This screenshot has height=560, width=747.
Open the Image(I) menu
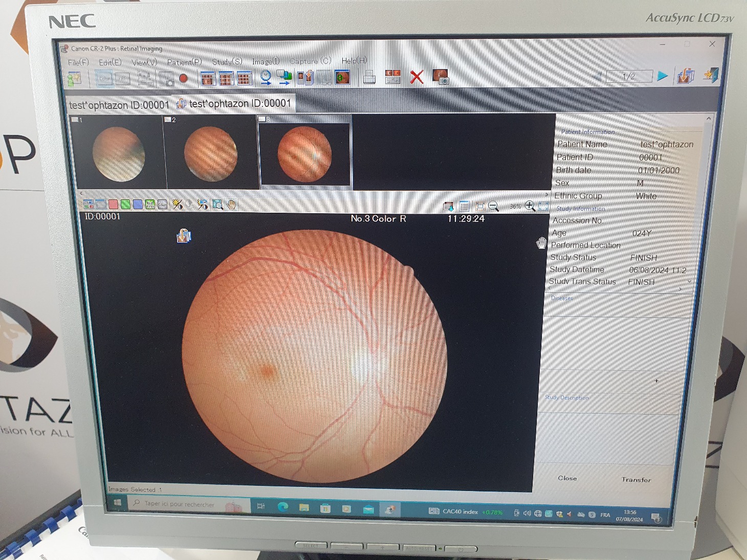pyautogui.click(x=266, y=61)
